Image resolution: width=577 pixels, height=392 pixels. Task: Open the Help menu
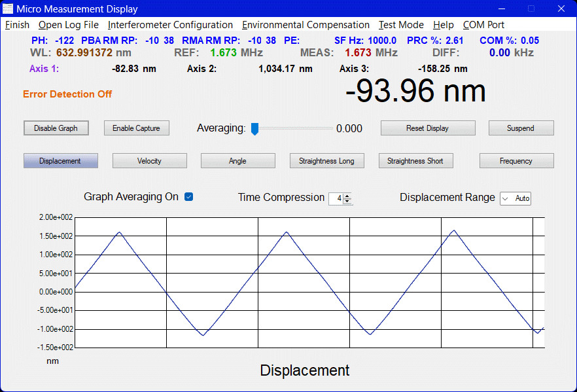point(443,25)
